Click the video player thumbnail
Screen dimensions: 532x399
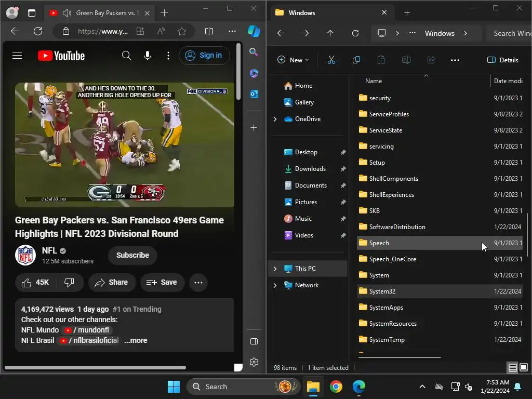(125, 145)
